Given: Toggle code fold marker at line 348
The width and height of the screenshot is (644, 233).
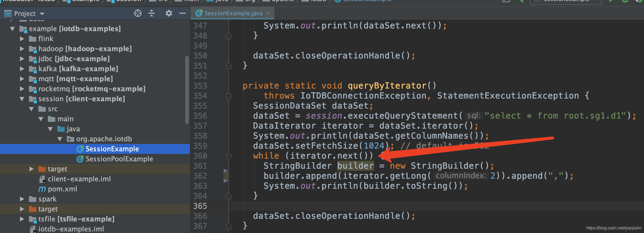Looking at the screenshot, I should point(229,36).
